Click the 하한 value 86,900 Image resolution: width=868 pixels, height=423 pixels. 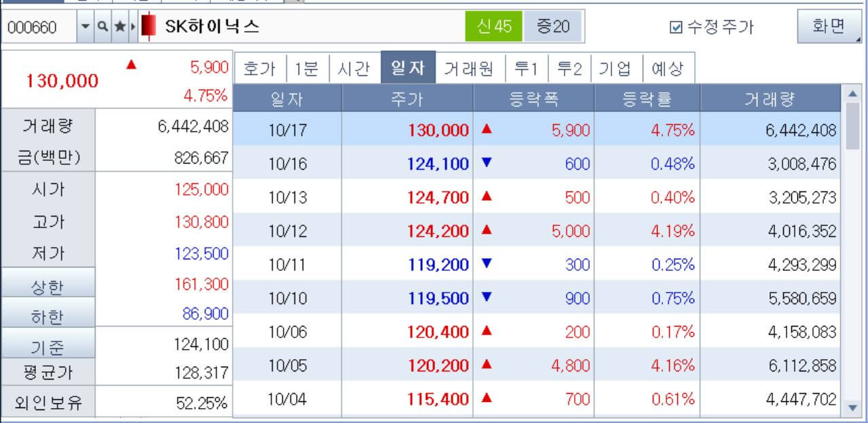coord(206,314)
